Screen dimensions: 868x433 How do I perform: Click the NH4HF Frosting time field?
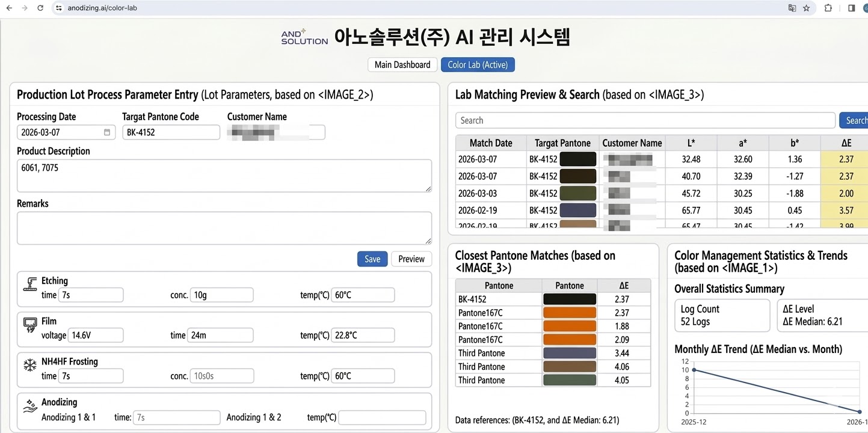pos(91,376)
